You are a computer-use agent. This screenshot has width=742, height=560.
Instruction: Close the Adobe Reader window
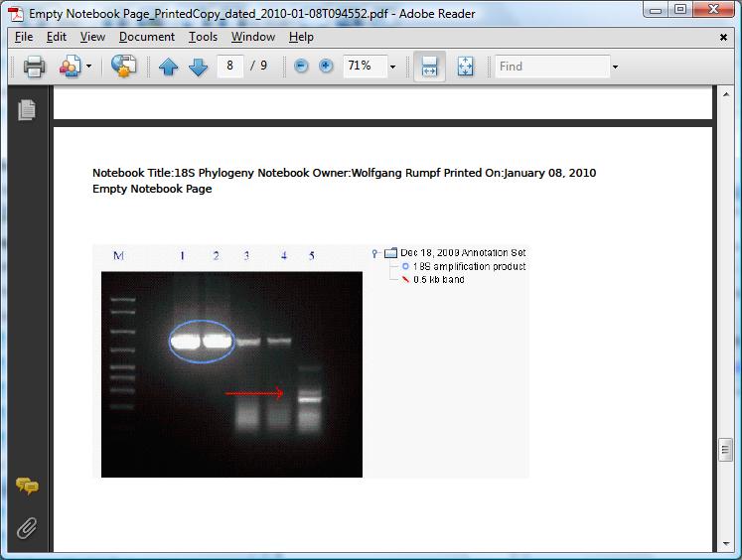tap(713, 10)
